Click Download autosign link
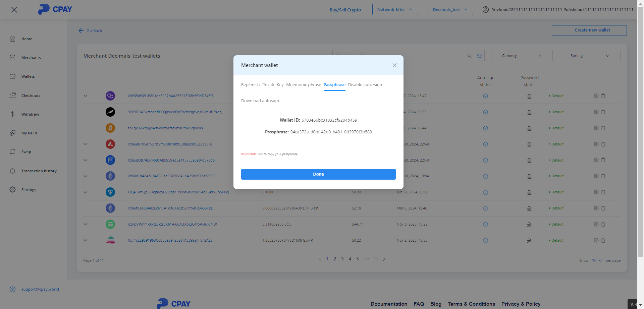Screen dimensions: 644x309 click(x=260, y=101)
